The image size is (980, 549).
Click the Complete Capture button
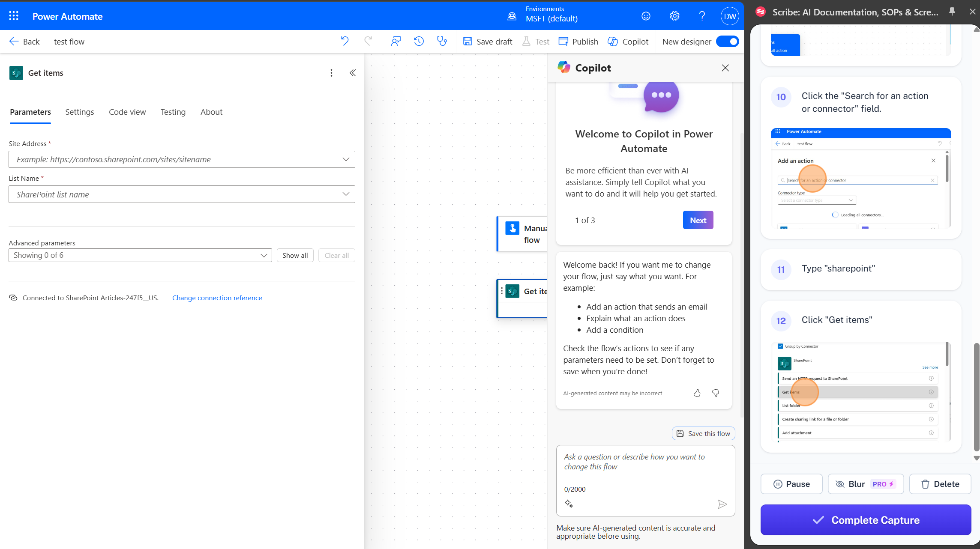[866, 520]
